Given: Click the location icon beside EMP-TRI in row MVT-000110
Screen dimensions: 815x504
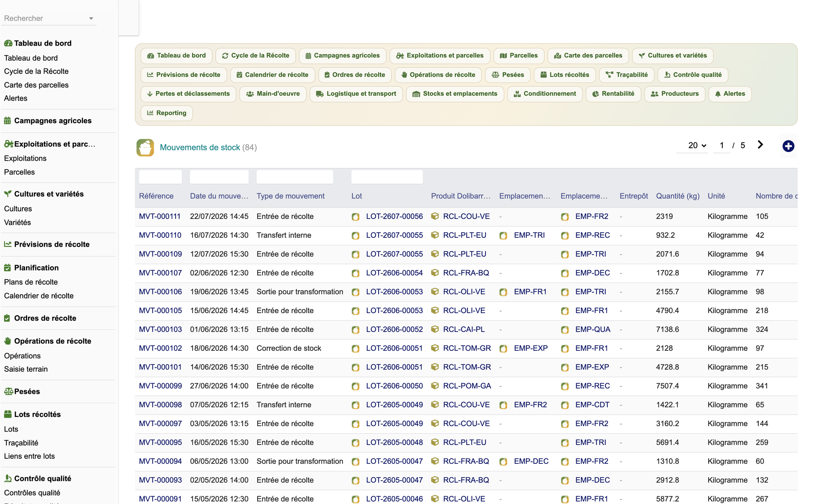Looking at the screenshot, I should point(503,236).
